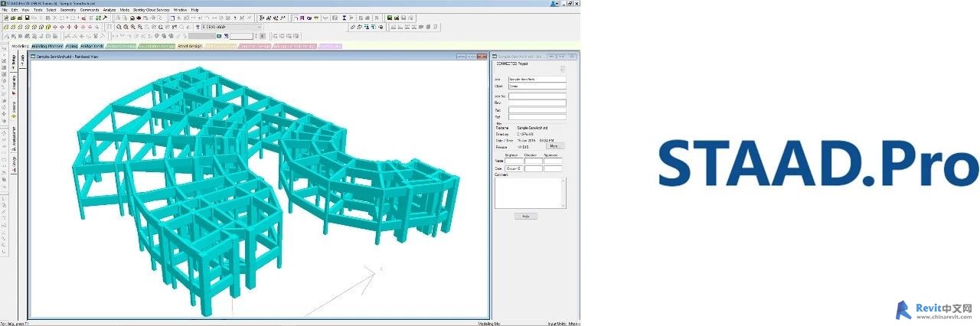Open the File menu
980x326 pixels.
[x=5, y=10]
